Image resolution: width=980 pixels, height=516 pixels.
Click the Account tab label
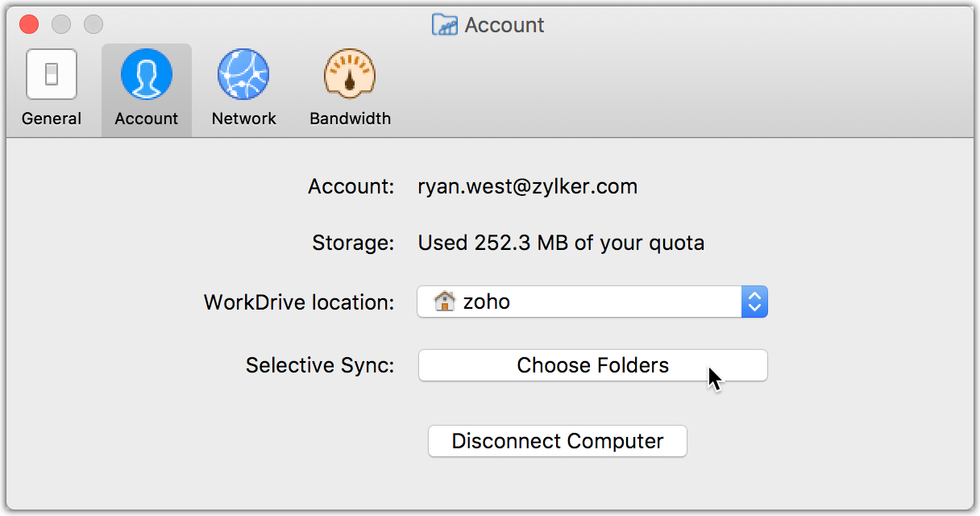146,119
